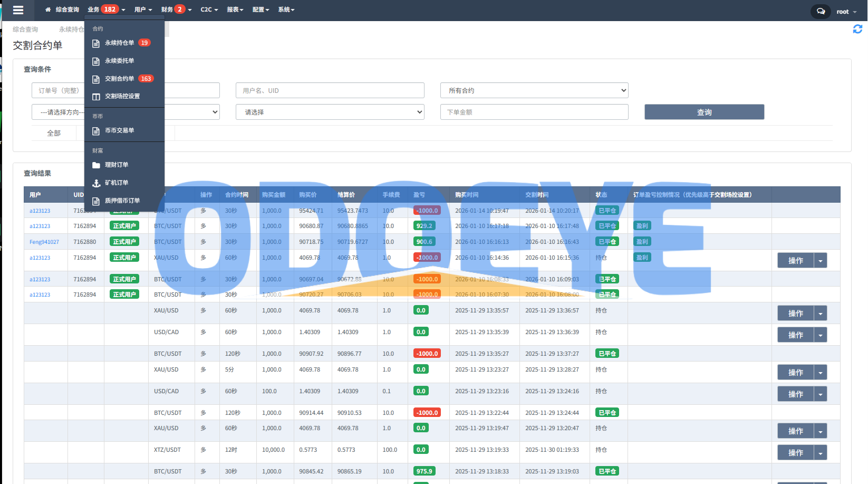The height and width of the screenshot is (484, 868).
Task: Open 永续持仓单 in the dropdown menu
Action: coord(120,43)
